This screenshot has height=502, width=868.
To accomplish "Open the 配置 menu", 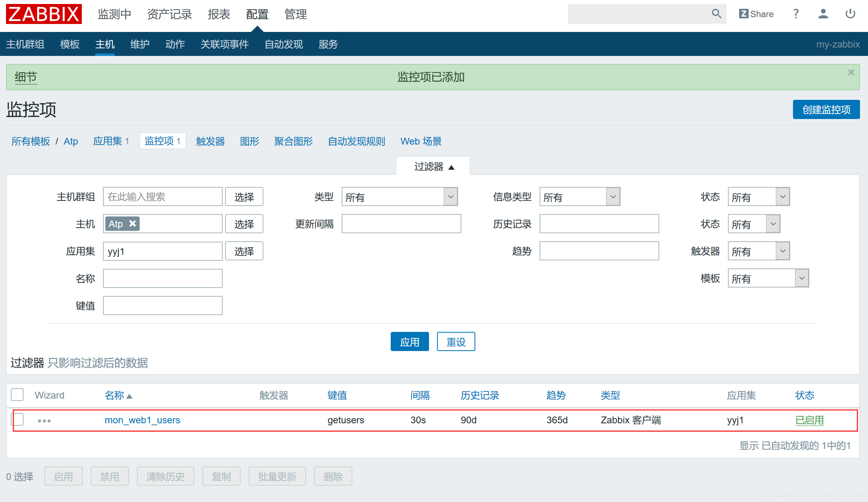I will click(x=257, y=14).
